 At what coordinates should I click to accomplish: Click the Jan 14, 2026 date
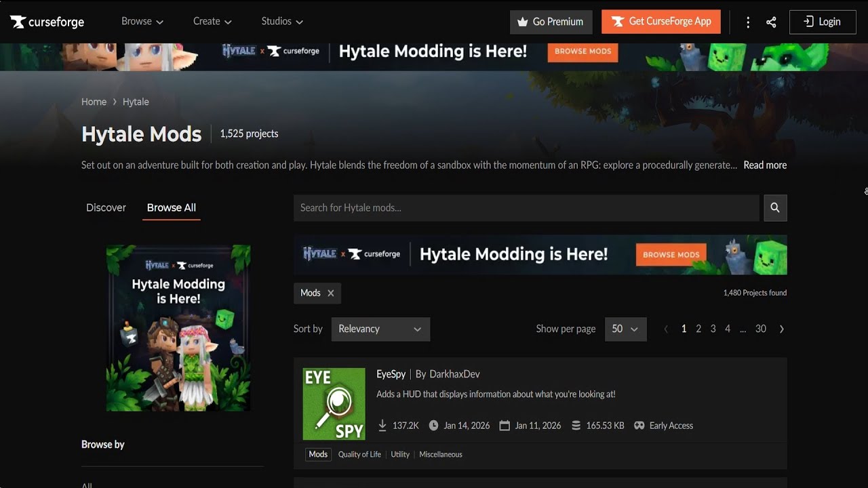point(467,426)
